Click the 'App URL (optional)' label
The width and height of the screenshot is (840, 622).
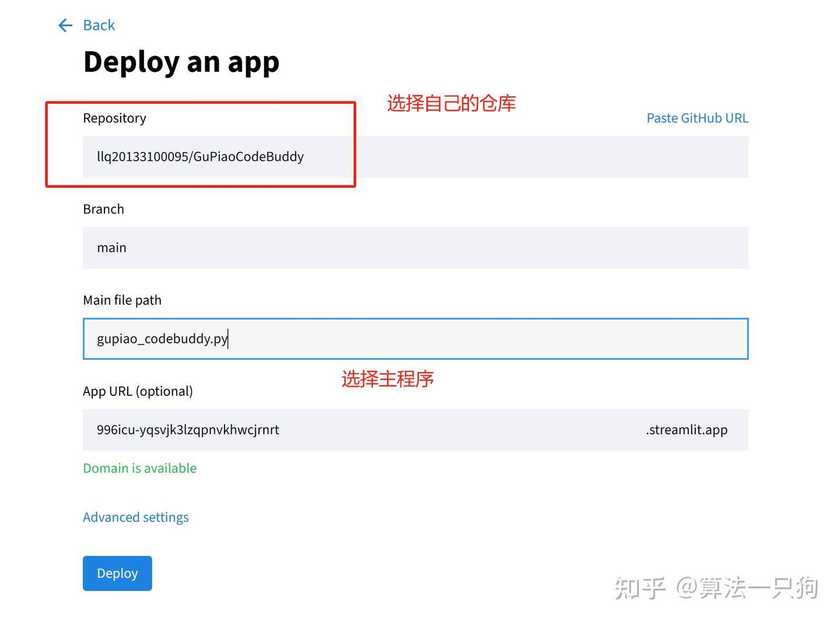tap(138, 391)
